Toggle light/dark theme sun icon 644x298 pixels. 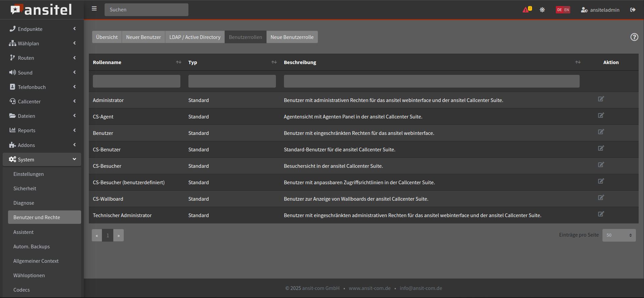click(542, 10)
